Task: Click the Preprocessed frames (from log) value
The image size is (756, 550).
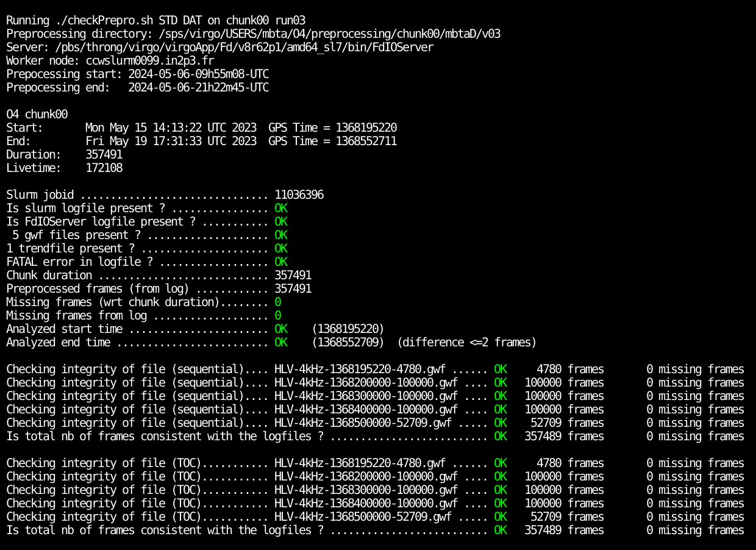Action: pos(293,288)
